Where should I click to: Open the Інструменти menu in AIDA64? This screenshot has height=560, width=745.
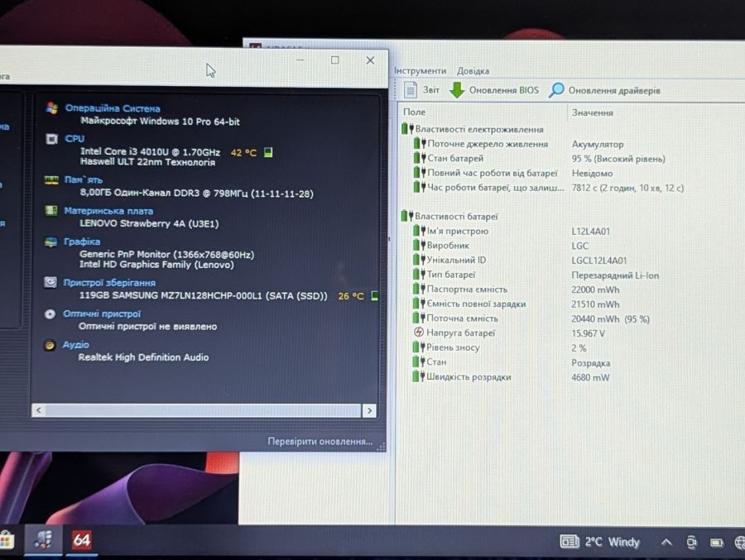(x=420, y=71)
